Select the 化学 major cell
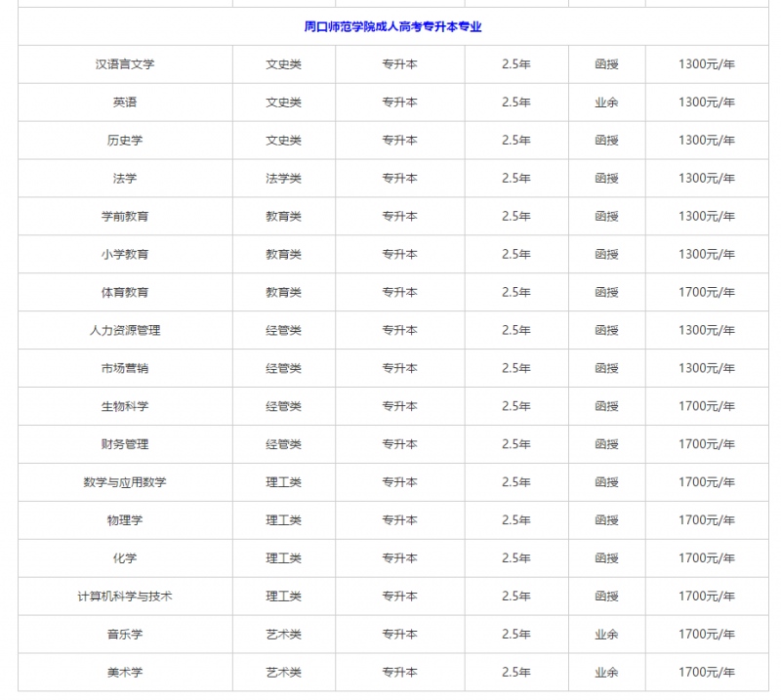Image resolution: width=781 pixels, height=700 pixels. click(125, 558)
